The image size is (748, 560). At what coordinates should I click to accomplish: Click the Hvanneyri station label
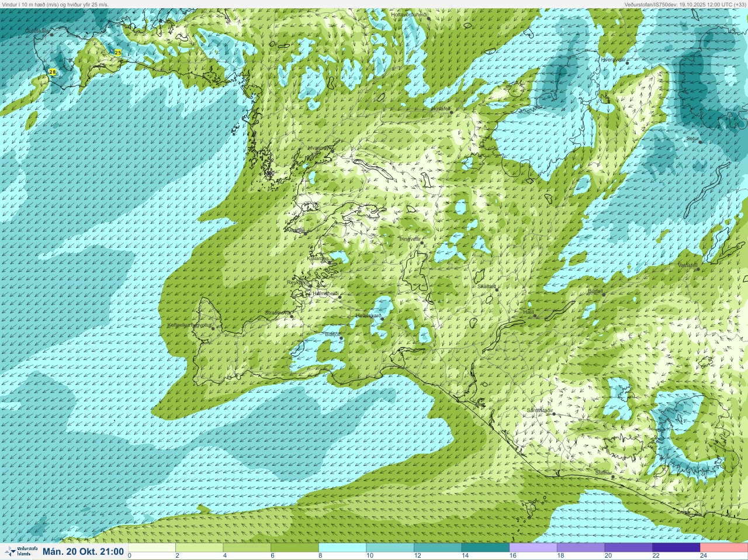(x=320, y=148)
